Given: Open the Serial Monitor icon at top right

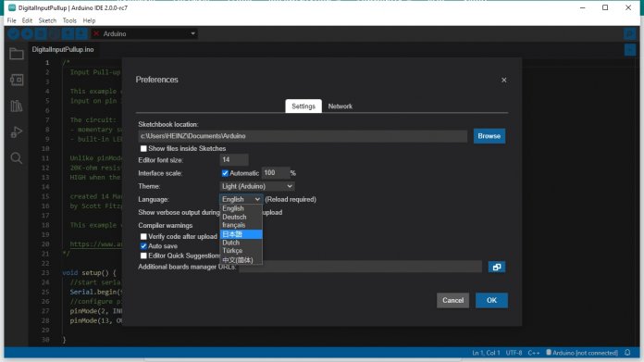Looking at the screenshot, I should tap(629, 33).
